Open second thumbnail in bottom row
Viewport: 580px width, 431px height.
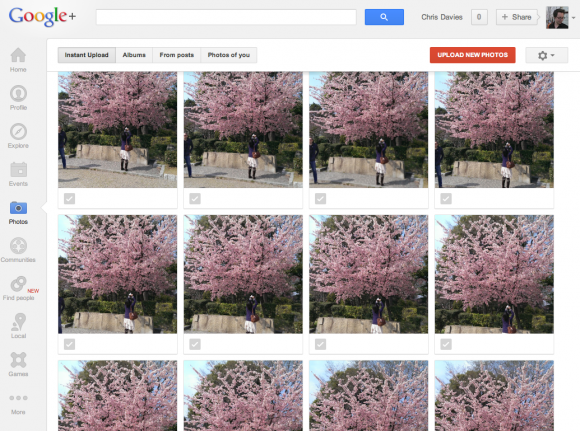click(x=243, y=396)
